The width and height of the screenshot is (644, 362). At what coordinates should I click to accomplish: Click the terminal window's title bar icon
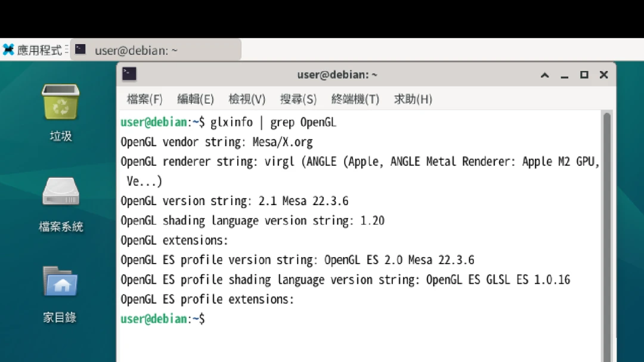pos(129,75)
